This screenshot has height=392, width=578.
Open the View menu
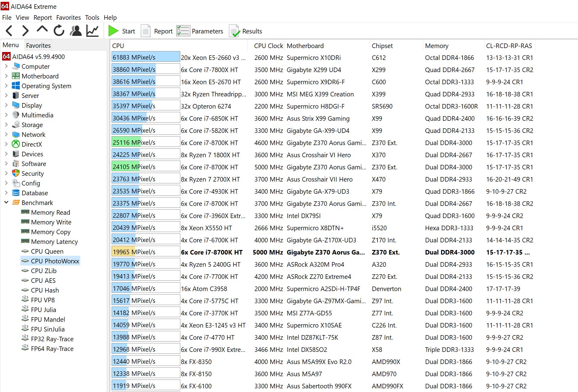(22, 17)
